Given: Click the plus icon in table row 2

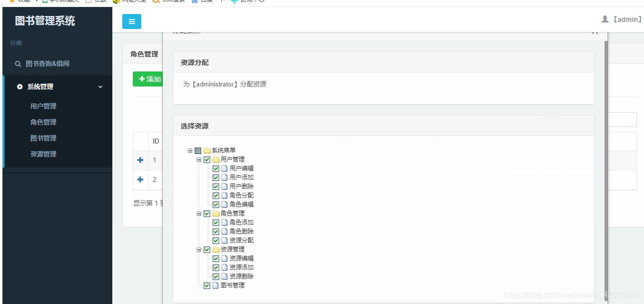Looking at the screenshot, I should [140, 179].
